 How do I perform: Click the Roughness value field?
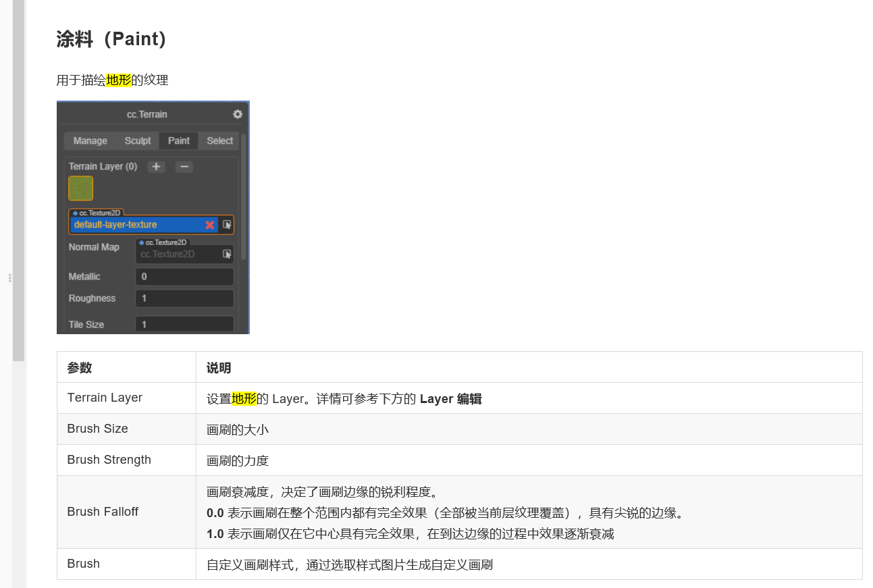click(x=184, y=298)
